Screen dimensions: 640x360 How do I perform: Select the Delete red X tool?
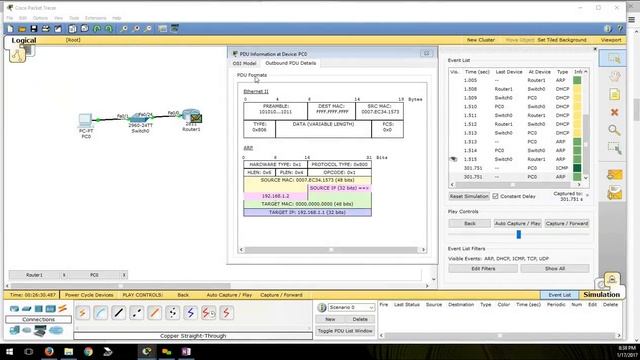pyautogui.click(x=614, y=112)
